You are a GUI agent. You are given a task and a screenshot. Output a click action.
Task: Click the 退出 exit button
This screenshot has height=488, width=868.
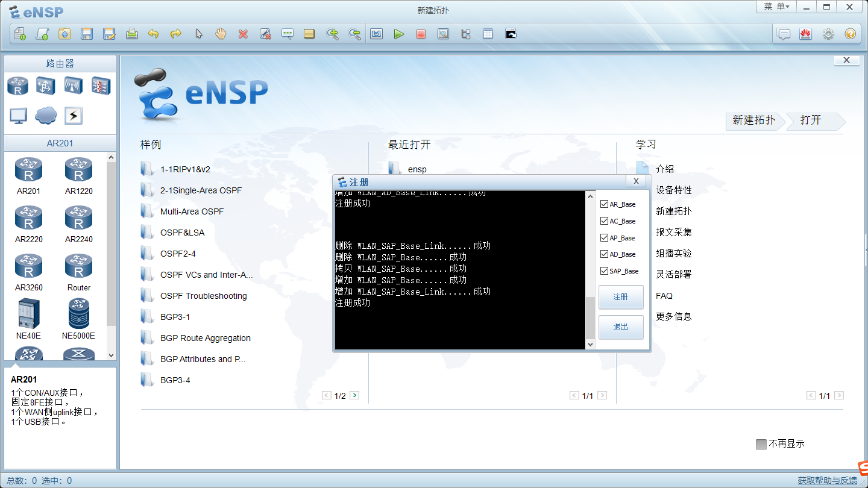point(621,327)
